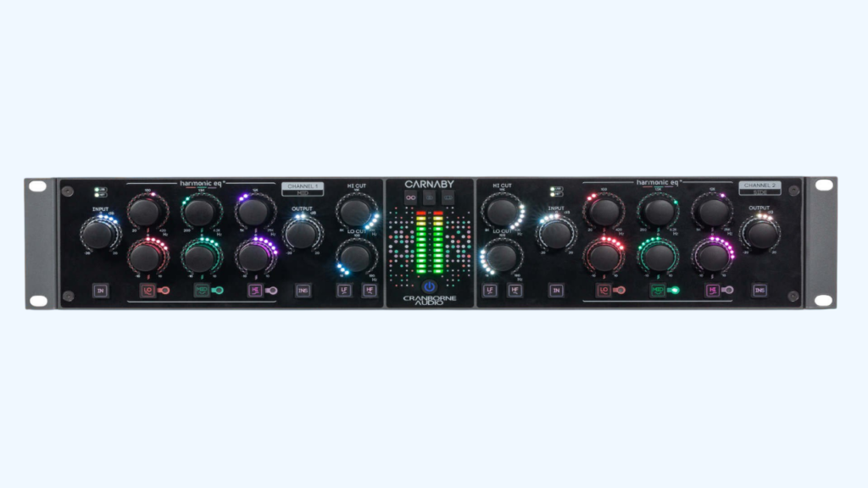Viewport: 868px width, 488px height.
Task: Click Channel 2 green MID gain knob
Action: [658, 258]
